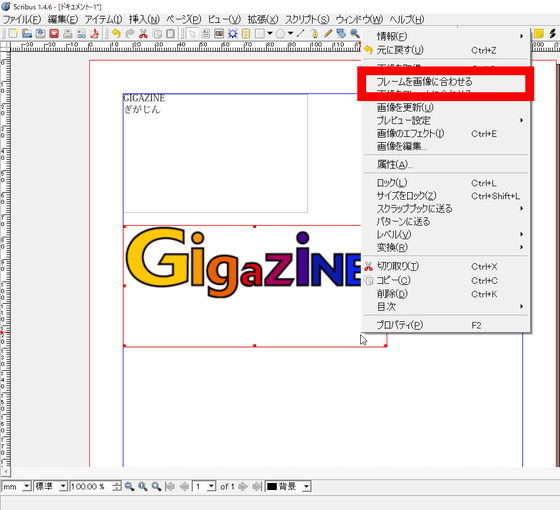This screenshot has height=510, width=560.
Task: Click the yellow Undo arrow in toolbar
Action: click(x=116, y=34)
